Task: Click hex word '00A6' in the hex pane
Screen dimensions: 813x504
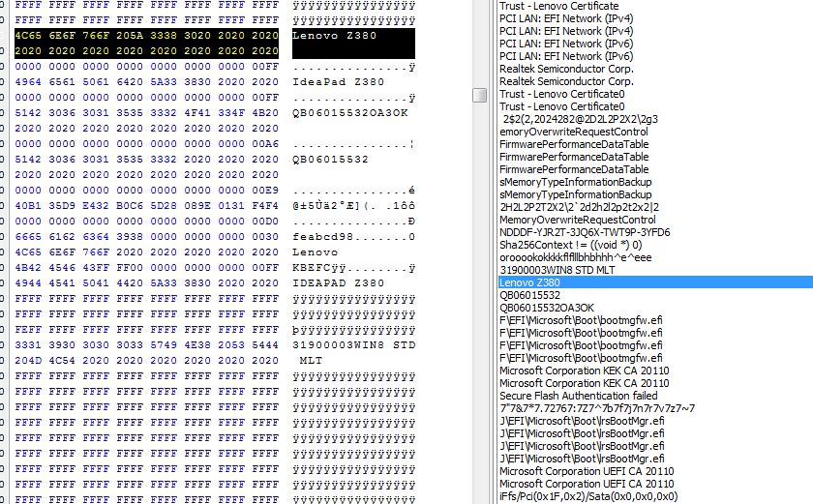Action: (265, 143)
